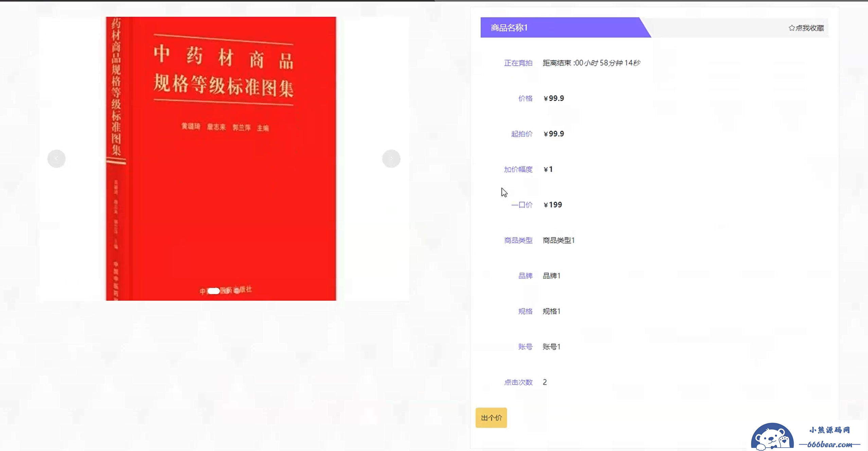Click the 品牌 label
The height and width of the screenshot is (451, 868).
click(525, 276)
